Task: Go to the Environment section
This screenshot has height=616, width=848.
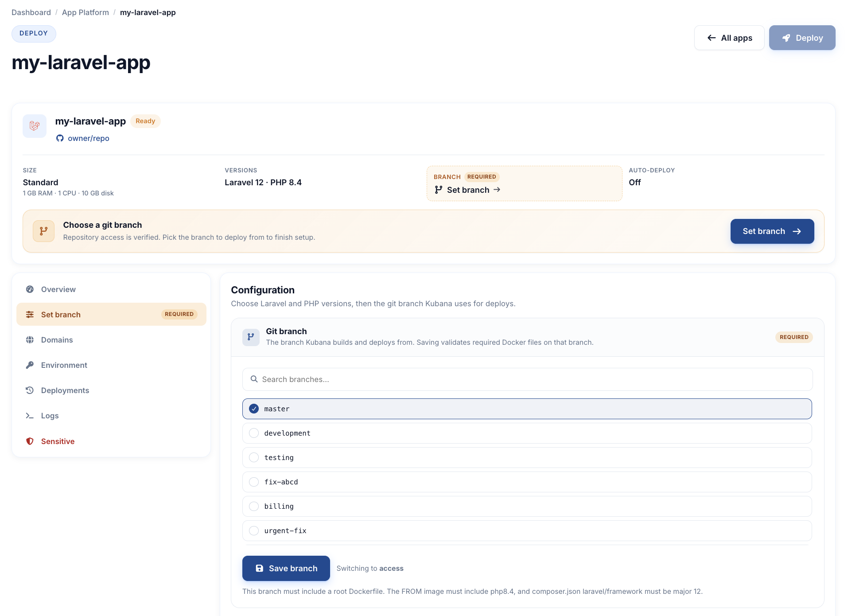Action: [111, 365]
